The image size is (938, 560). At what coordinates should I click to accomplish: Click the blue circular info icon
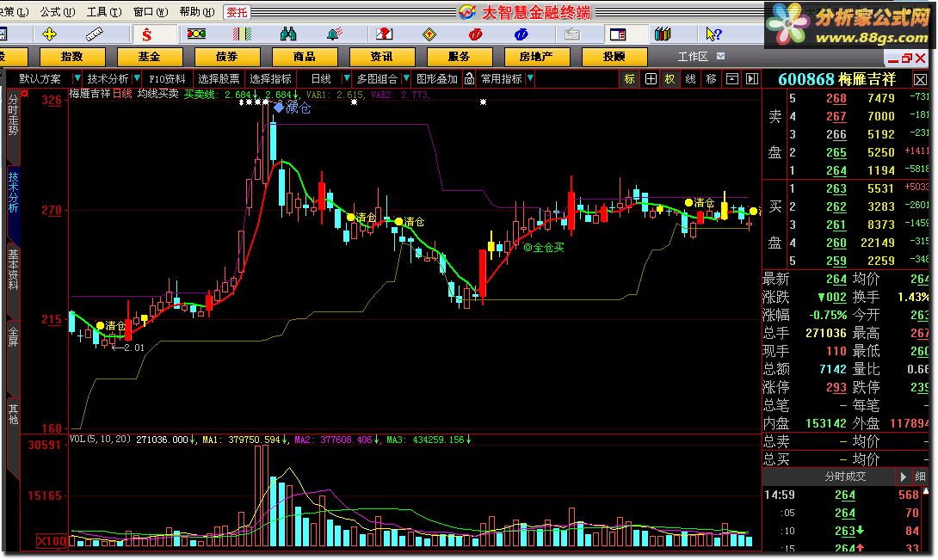pos(521,34)
